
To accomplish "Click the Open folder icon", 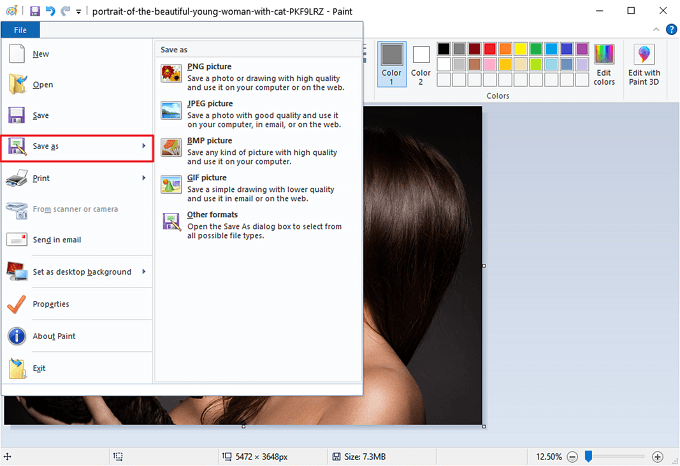I will [x=17, y=84].
